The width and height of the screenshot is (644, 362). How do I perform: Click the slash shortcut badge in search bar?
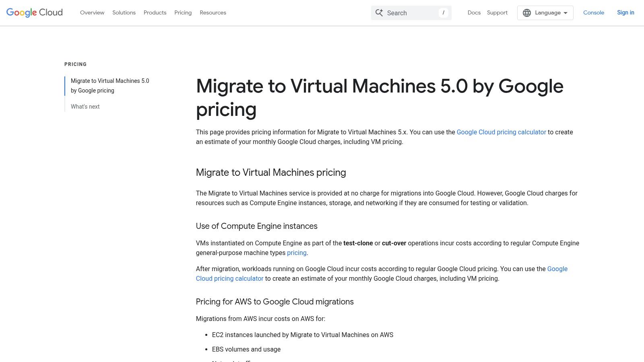click(x=443, y=12)
